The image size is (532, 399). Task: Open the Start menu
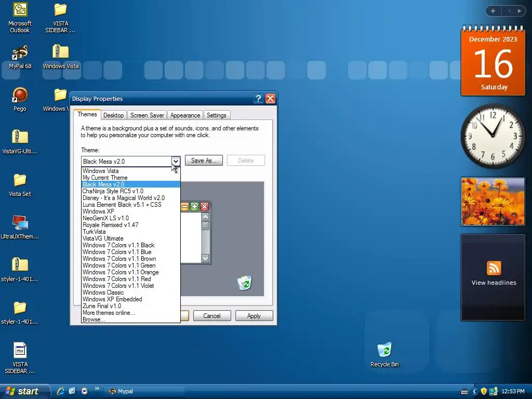click(x=24, y=391)
